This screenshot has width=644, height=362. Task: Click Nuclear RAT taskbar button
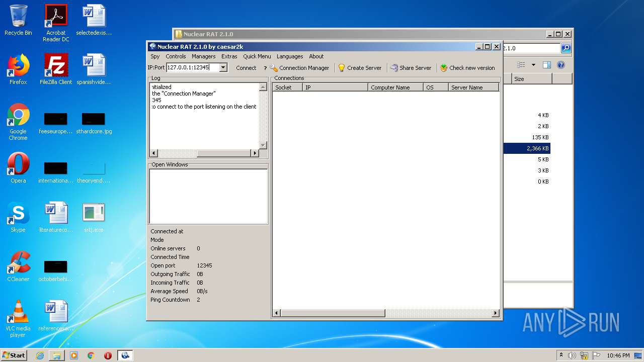coord(125,355)
